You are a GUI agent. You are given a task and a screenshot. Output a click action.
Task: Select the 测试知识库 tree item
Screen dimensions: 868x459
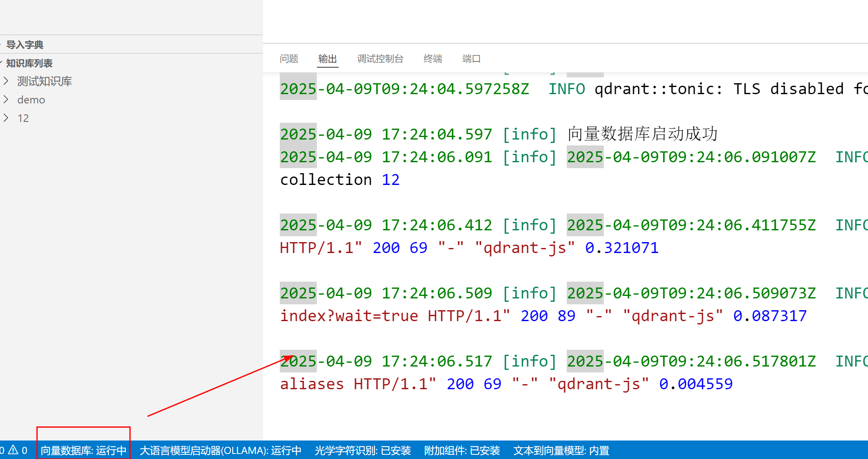tap(44, 81)
